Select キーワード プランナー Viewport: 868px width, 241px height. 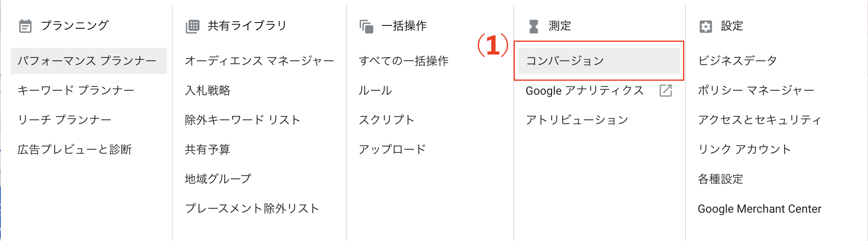point(76,91)
